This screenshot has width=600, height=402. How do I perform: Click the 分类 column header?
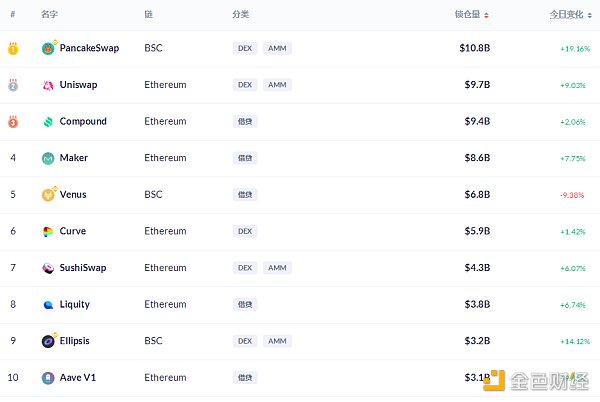click(240, 15)
